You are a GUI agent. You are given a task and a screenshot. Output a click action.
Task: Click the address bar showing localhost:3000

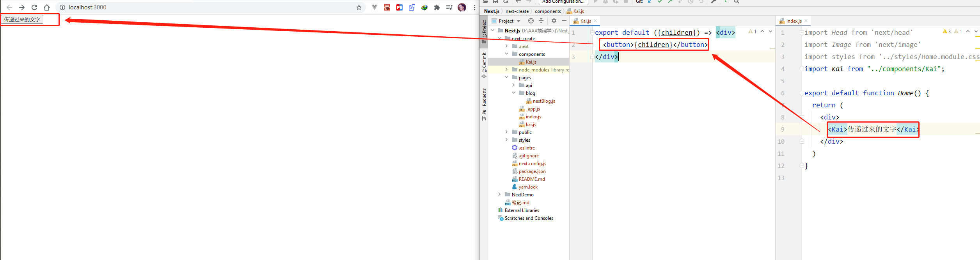point(211,7)
